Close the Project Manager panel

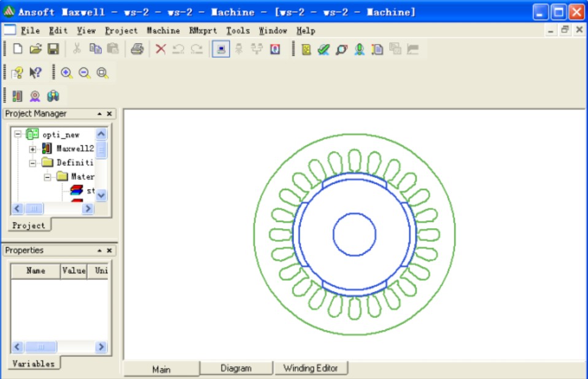click(x=109, y=113)
